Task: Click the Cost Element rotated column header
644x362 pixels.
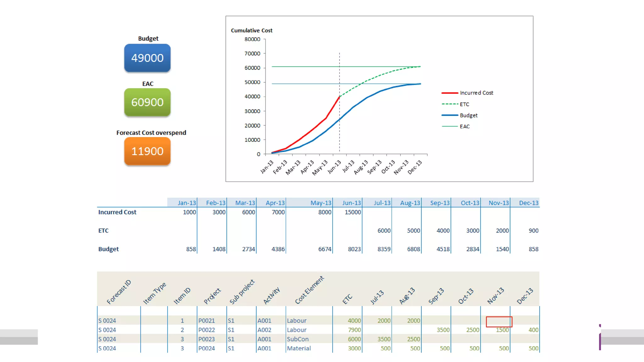Action: 309,290
